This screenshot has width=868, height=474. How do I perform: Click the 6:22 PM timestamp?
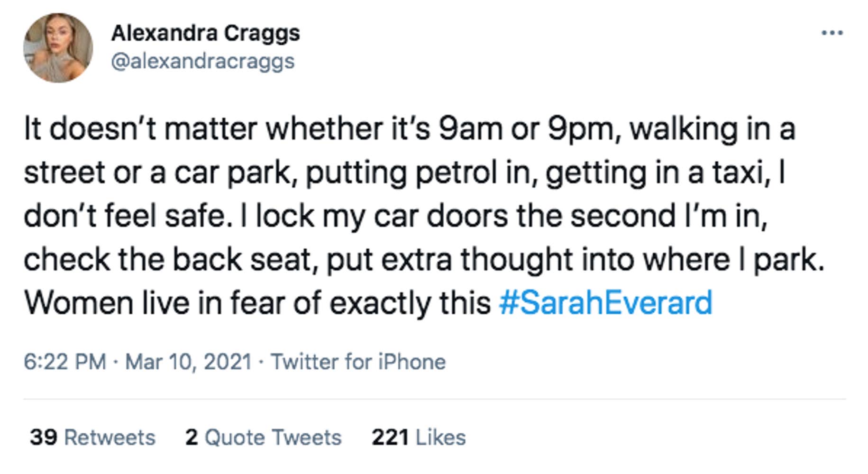click(65, 362)
